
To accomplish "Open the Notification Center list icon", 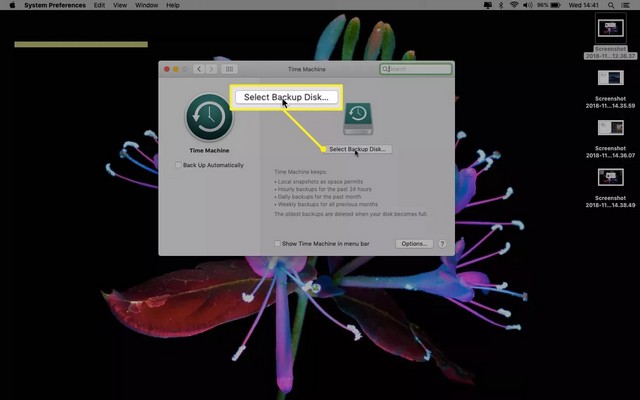I will 627,5.
